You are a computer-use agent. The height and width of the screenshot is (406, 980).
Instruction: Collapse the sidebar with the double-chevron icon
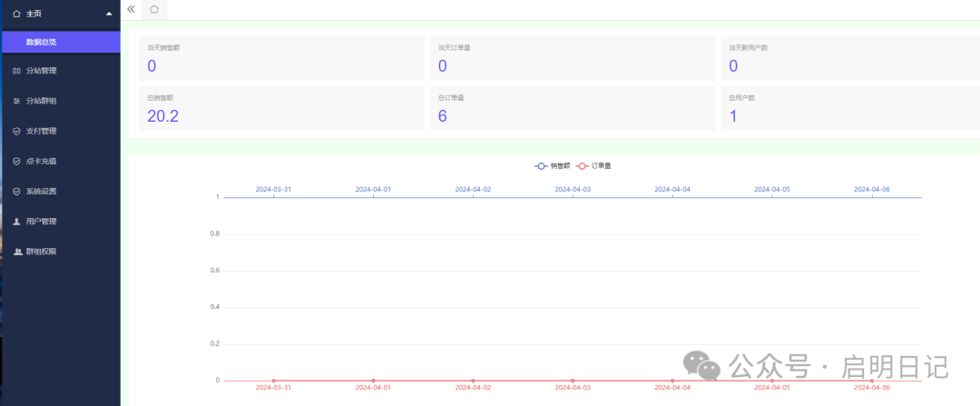(132, 9)
